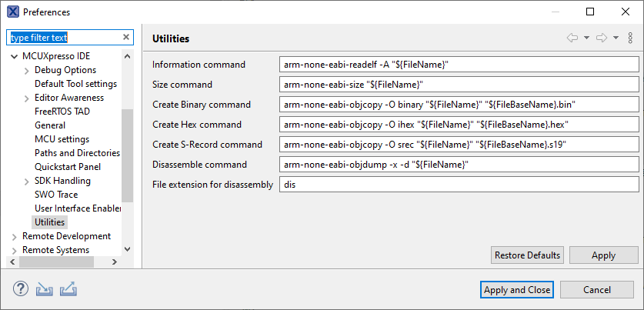Edit the Size command field

pos(459,85)
